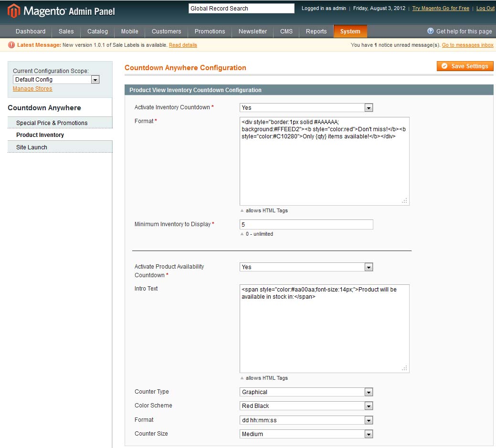Click the "0 - unlimited" hint text

click(x=259, y=234)
